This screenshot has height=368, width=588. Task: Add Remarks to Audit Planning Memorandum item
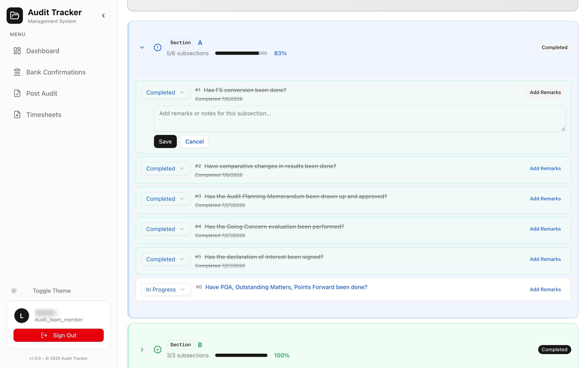tap(545, 199)
